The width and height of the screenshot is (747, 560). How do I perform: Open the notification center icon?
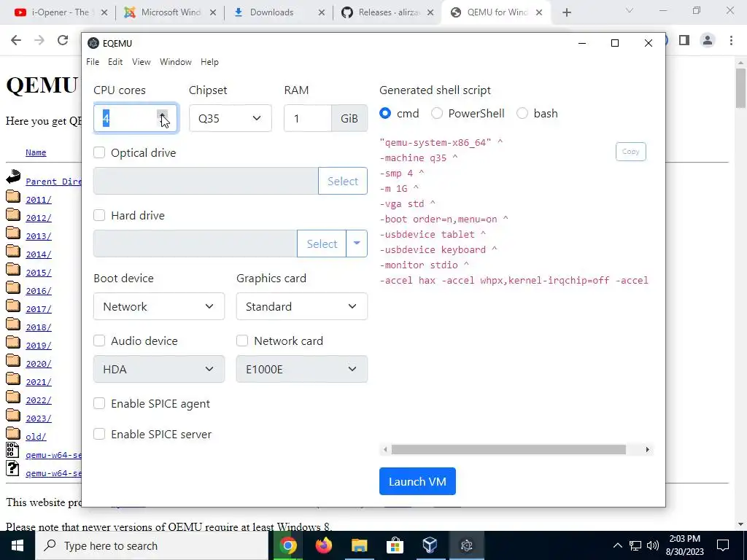coord(723,545)
